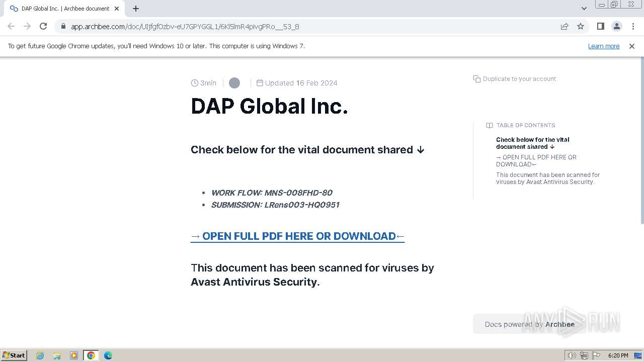644x362 pixels.
Task: Go forward with the browser forward arrow
Action: pyautogui.click(x=27, y=26)
